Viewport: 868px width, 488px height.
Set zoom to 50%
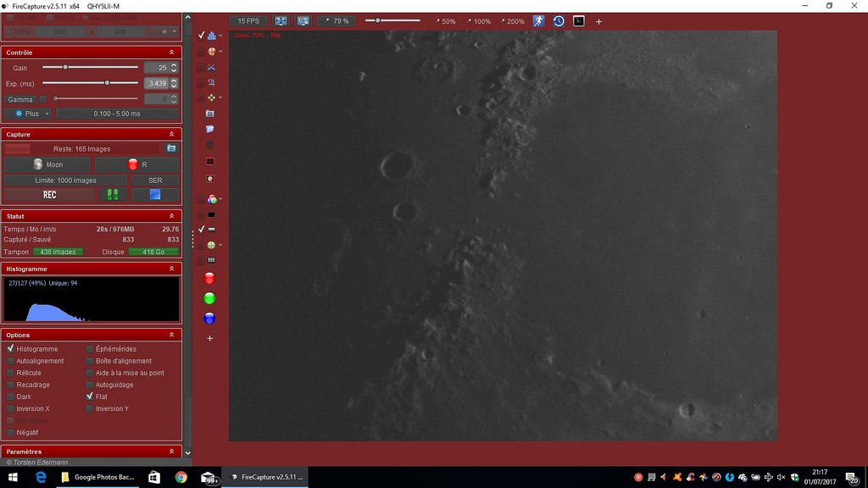click(x=445, y=21)
